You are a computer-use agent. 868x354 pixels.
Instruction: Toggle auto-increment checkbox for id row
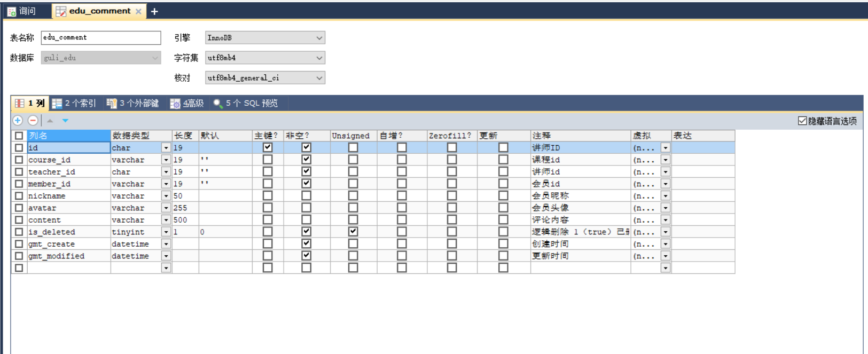click(x=402, y=147)
